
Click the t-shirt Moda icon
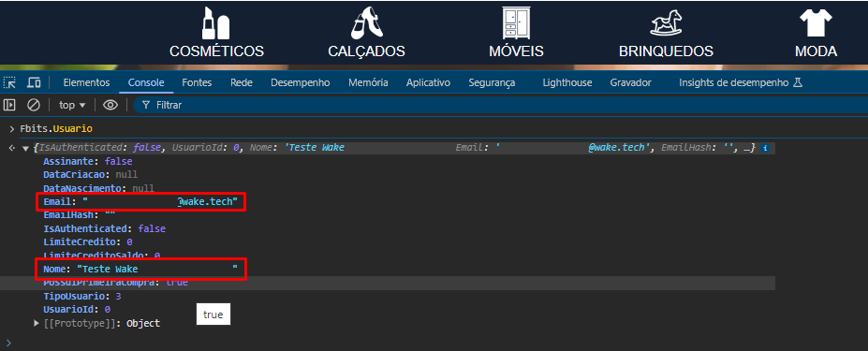816,23
